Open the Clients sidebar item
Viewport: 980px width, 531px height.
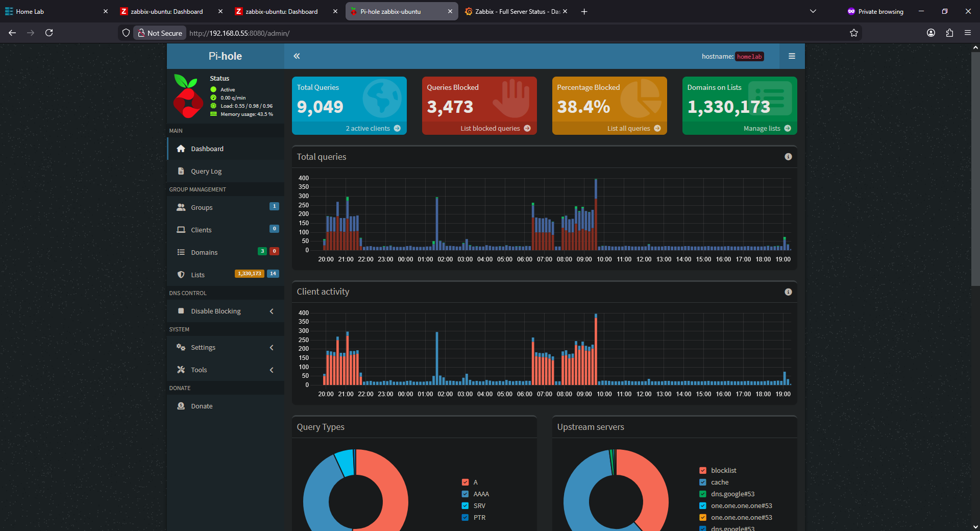[x=226, y=230]
